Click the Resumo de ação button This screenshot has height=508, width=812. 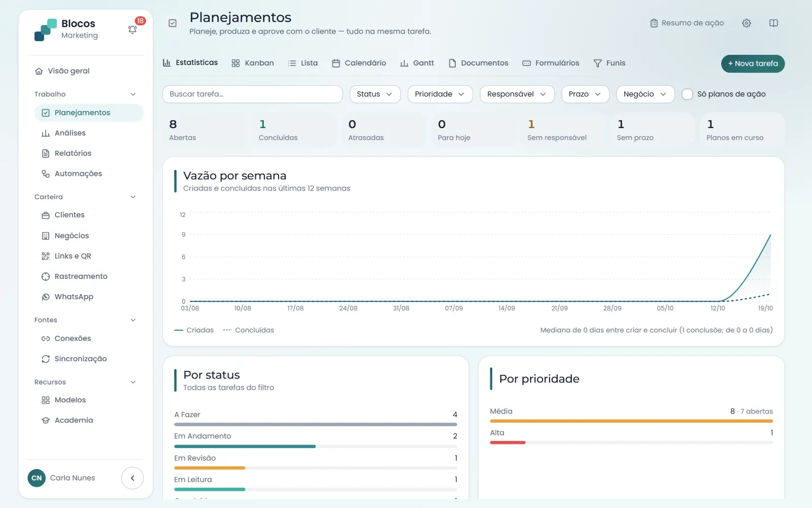pos(687,23)
